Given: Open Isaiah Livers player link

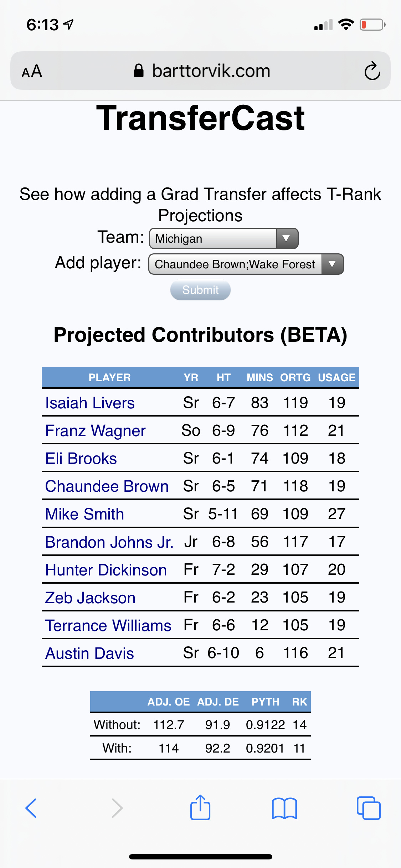Looking at the screenshot, I should [90, 403].
